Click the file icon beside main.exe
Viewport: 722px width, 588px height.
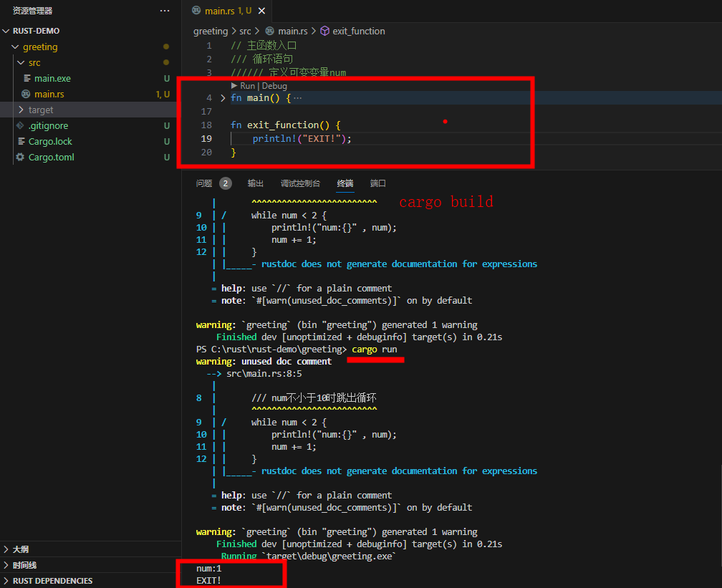[x=27, y=78]
